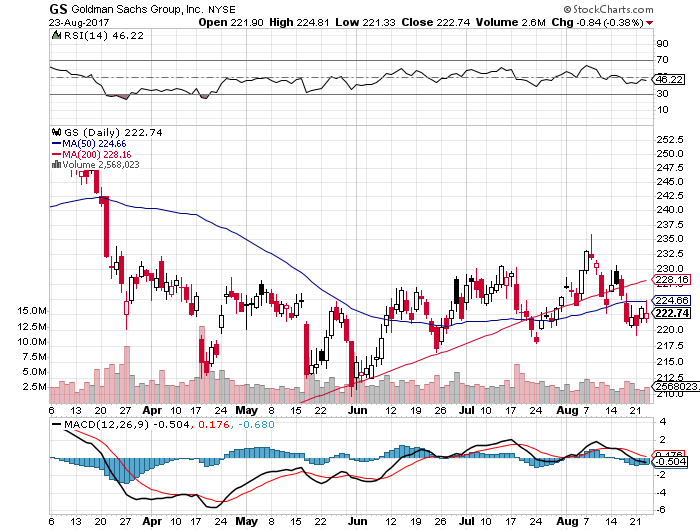The width and height of the screenshot is (700, 530).
Task: Click the Volume bars legend icon
Action: click(55, 165)
